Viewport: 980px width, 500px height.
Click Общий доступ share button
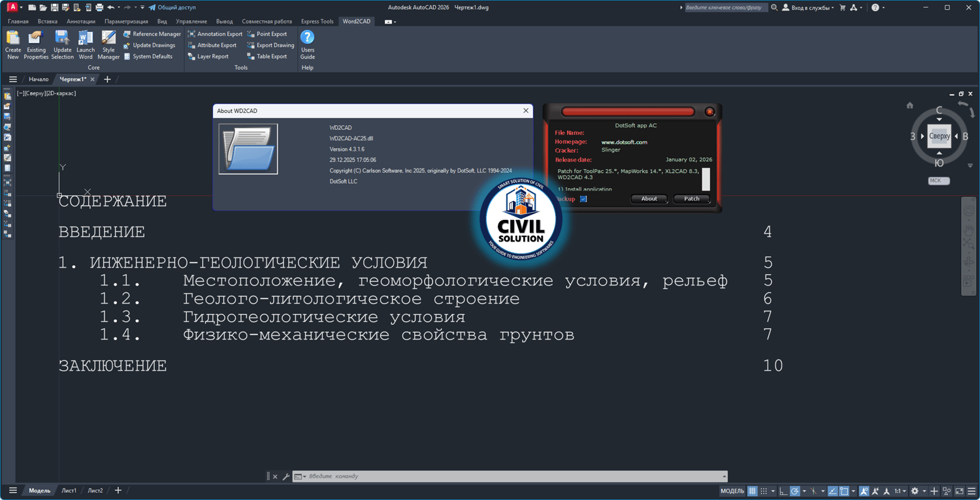[x=172, y=7]
